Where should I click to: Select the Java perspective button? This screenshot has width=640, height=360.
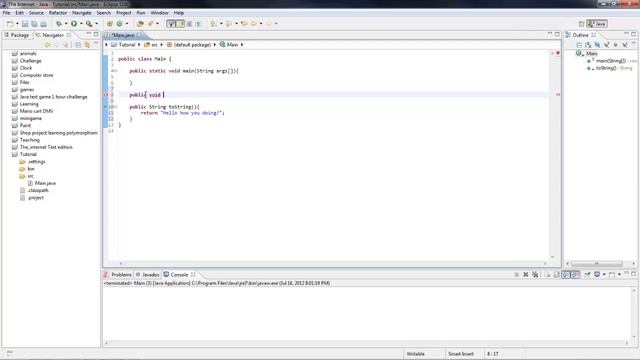click(597, 24)
